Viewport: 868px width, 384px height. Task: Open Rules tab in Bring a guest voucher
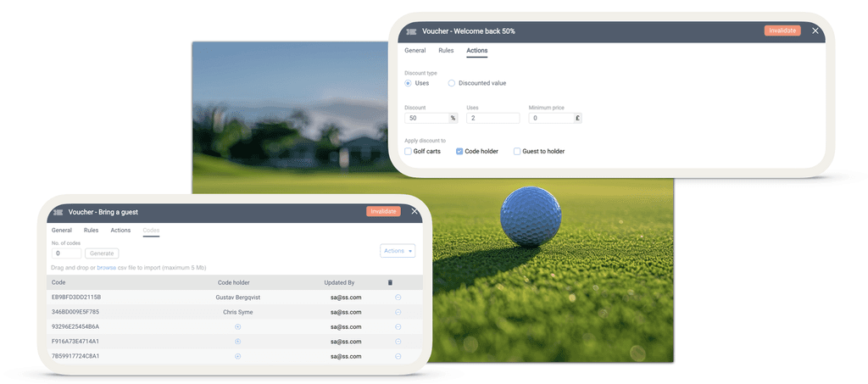click(92, 231)
